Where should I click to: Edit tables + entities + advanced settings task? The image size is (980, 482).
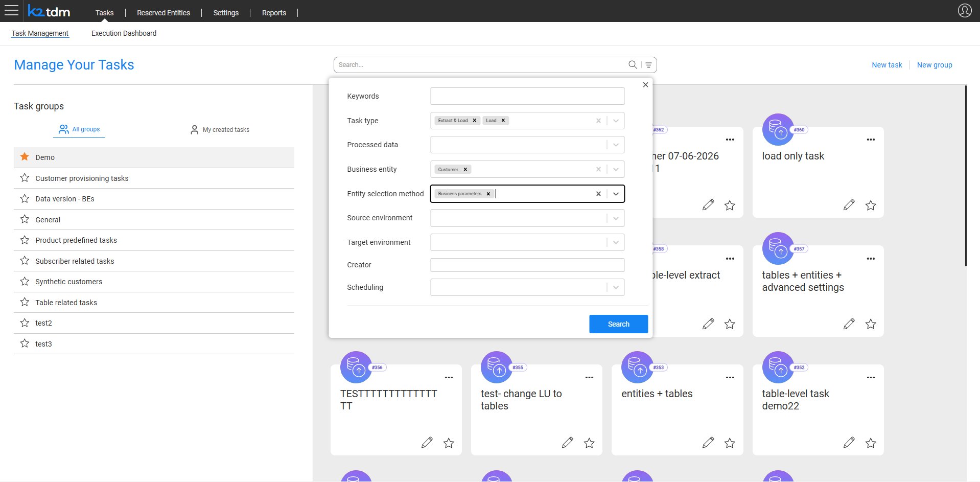[x=849, y=324]
